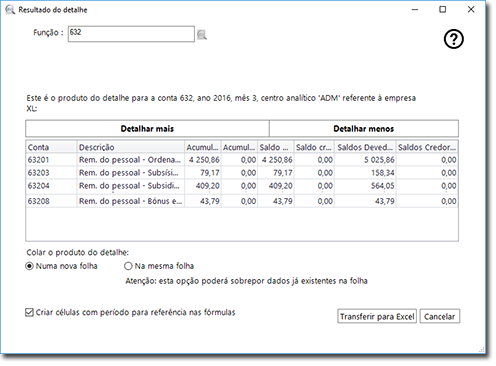Minimize the Resultado do detalhe window

click(415, 10)
